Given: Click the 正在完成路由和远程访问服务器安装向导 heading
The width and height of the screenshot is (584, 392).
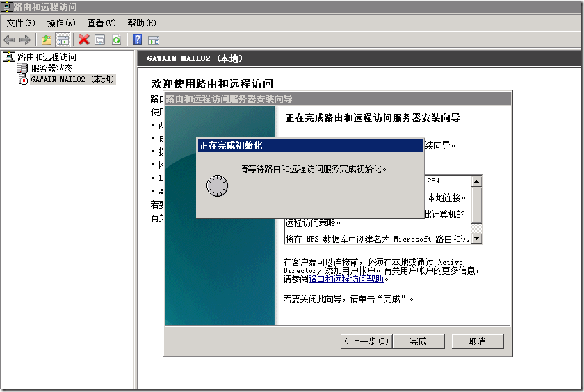Looking at the screenshot, I should click(373, 118).
